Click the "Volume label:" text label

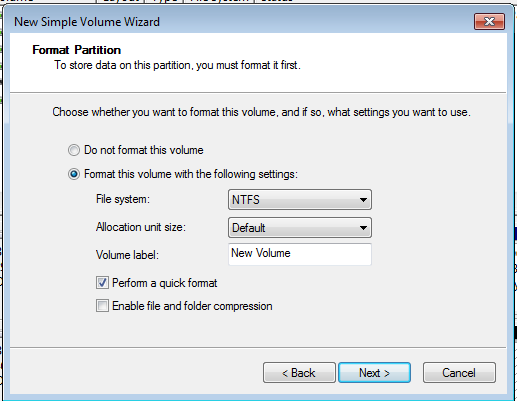[x=127, y=255]
